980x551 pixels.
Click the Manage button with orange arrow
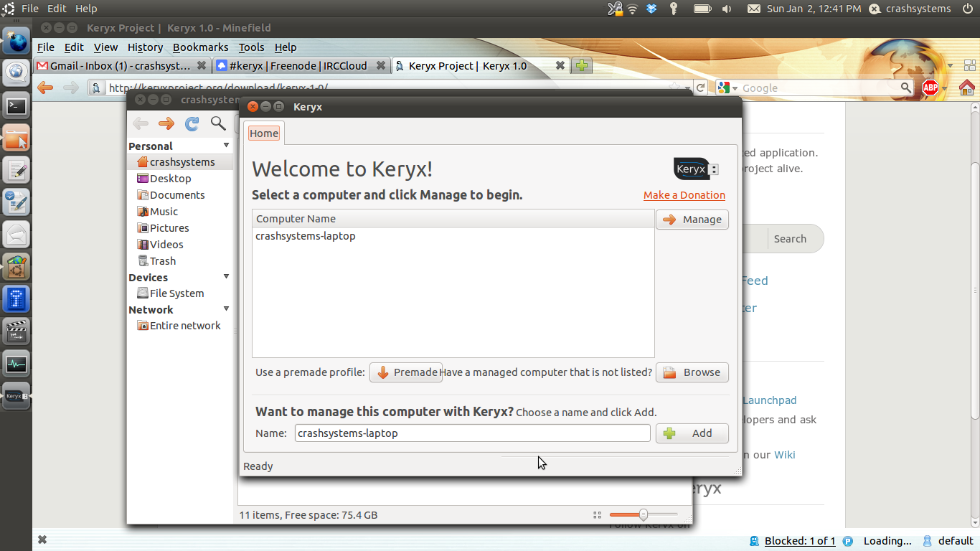point(692,220)
